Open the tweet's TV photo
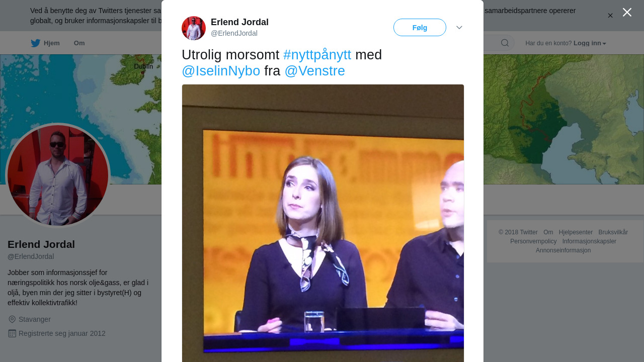This screenshot has width=644, height=362. click(x=323, y=223)
